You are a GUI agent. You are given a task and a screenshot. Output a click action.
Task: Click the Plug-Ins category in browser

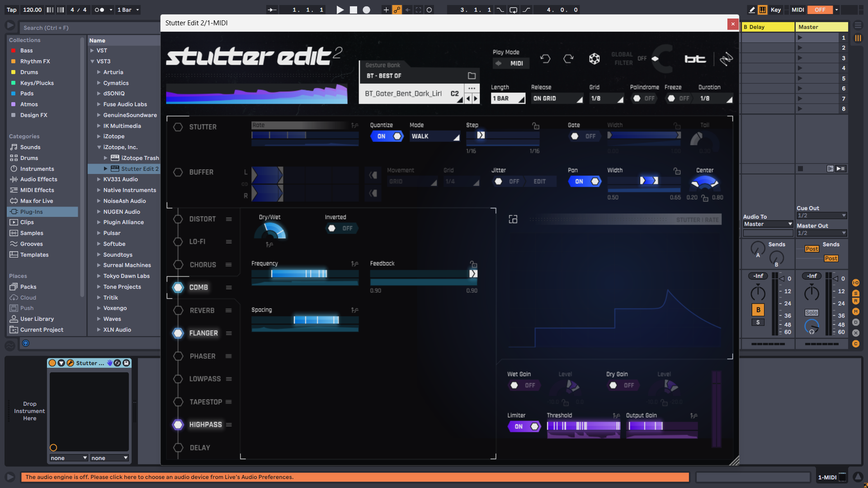42,211
